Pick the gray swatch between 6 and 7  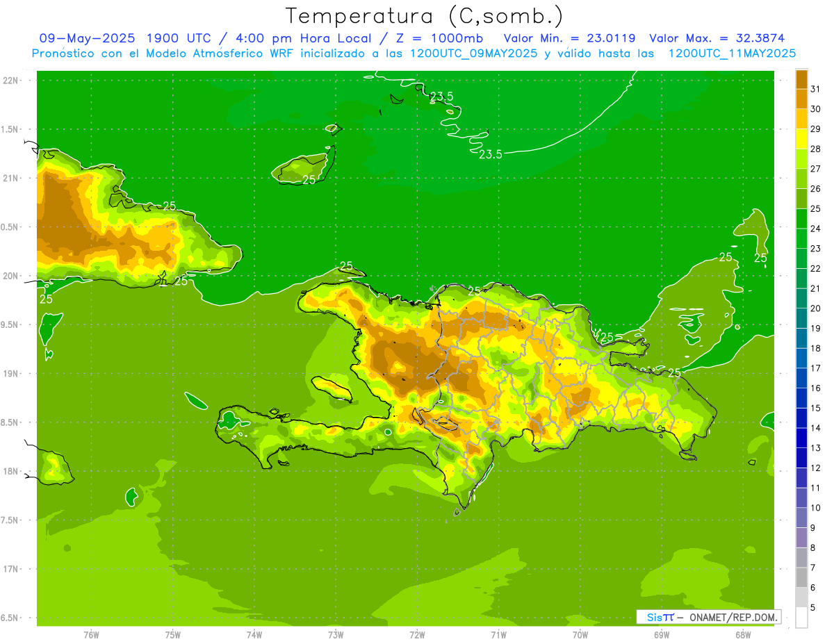click(801, 577)
